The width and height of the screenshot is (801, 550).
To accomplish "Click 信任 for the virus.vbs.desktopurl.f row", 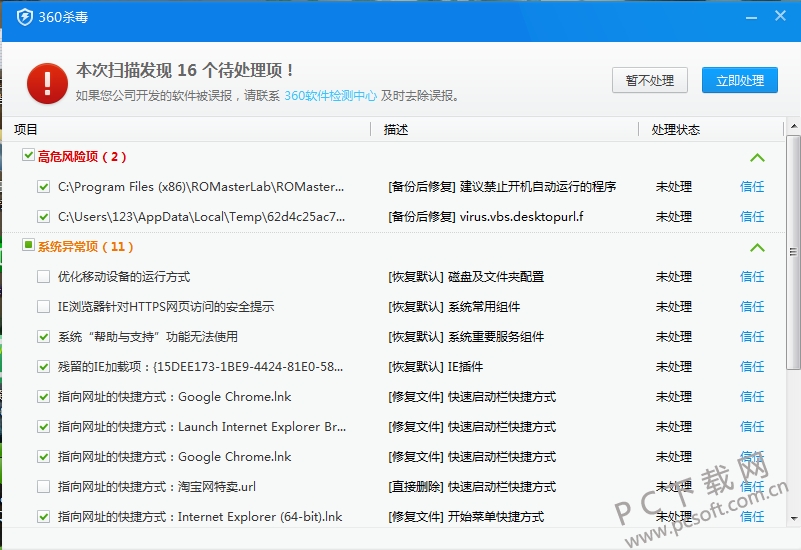I will click(752, 217).
